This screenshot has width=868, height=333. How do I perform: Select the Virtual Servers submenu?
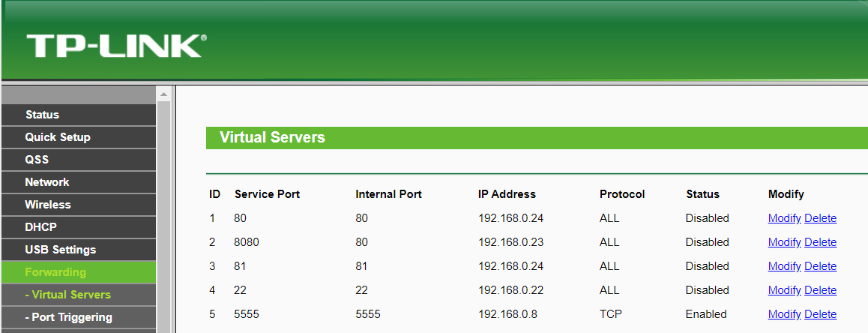click(x=67, y=295)
